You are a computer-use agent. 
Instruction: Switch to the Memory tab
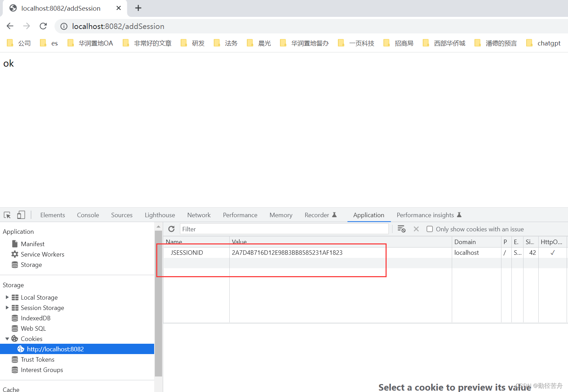tap(281, 215)
